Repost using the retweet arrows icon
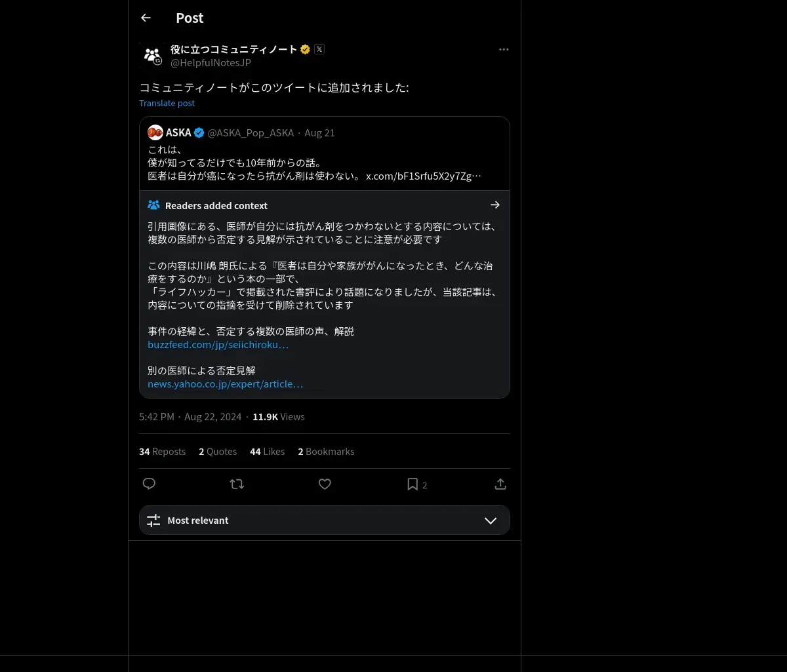 (237, 484)
